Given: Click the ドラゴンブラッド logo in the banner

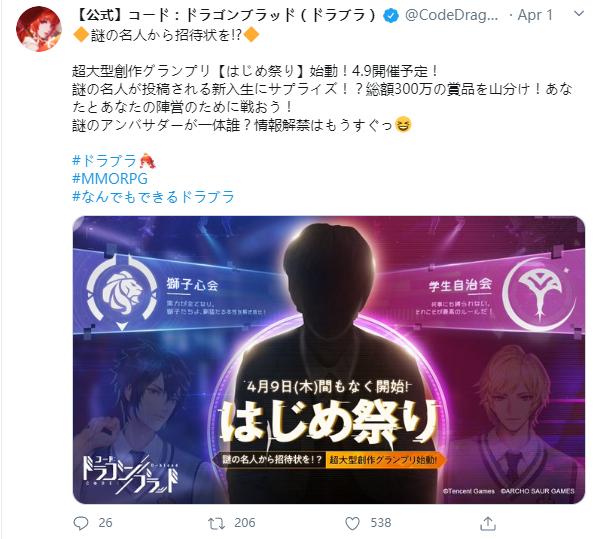Looking at the screenshot, I should 130,474.
